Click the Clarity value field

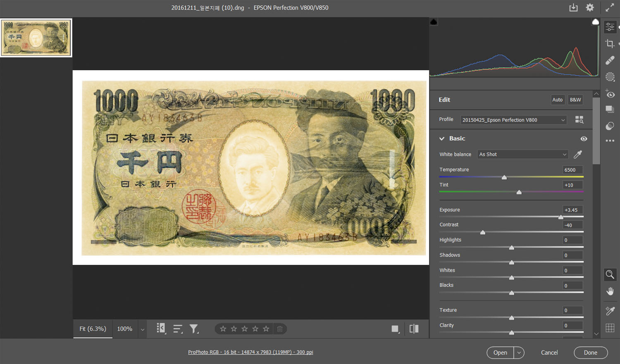pyautogui.click(x=572, y=326)
